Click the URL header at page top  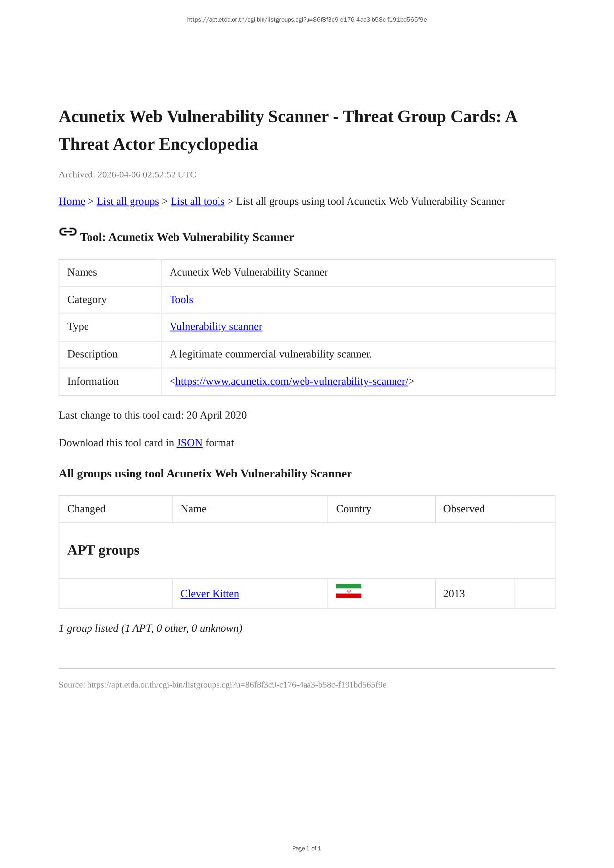click(x=307, y=20)
